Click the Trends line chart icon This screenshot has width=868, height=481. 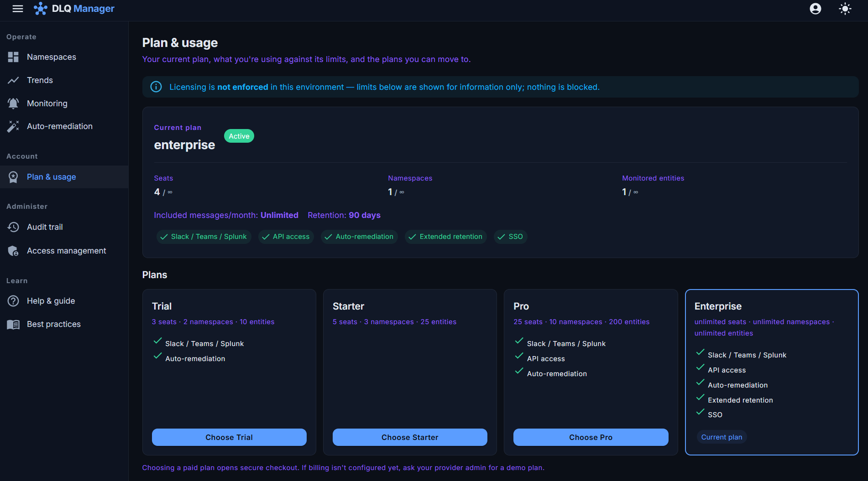pyautogui.click(x=13, y=80)
